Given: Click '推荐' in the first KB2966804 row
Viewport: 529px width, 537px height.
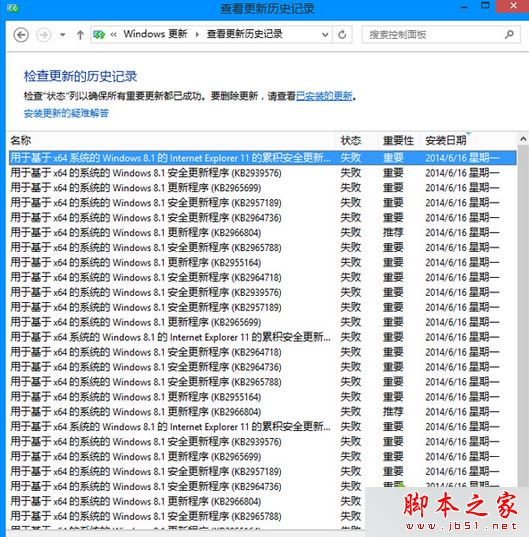Looking at the screenshot, I should click(x=393, y=233).
